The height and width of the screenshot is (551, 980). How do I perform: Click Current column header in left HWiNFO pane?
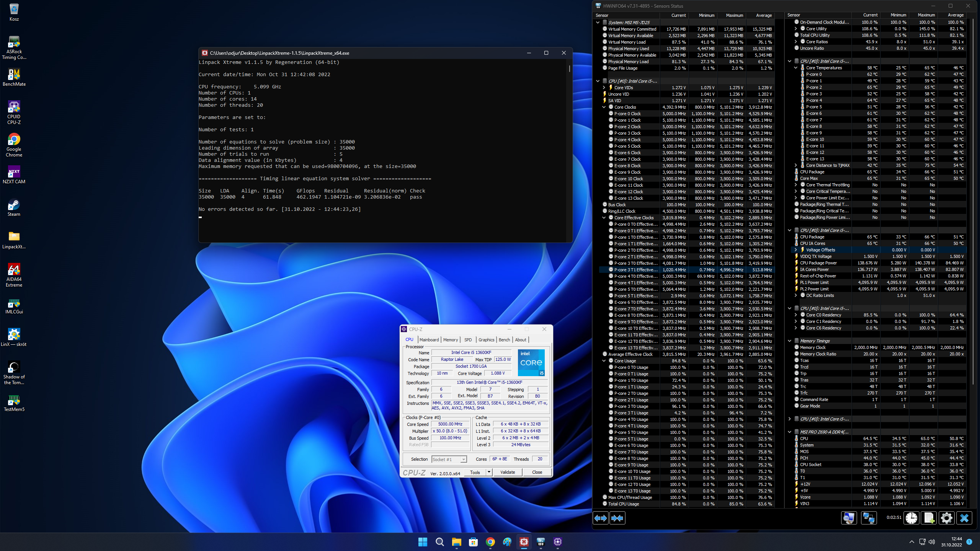tap(674, 15)
